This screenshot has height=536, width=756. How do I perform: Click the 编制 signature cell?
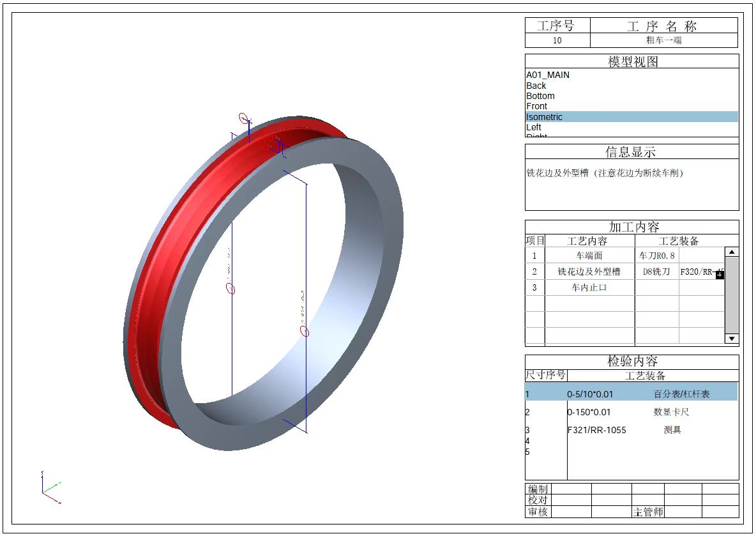[x=538, y=489]
